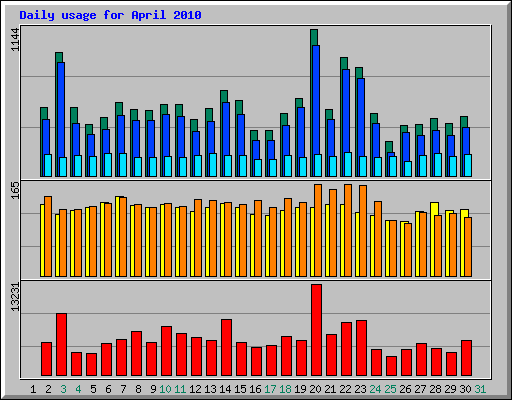This screenshot has height=400, width=512.
Task: Click day label '9' on the x-axis
Action: [153, 389]
